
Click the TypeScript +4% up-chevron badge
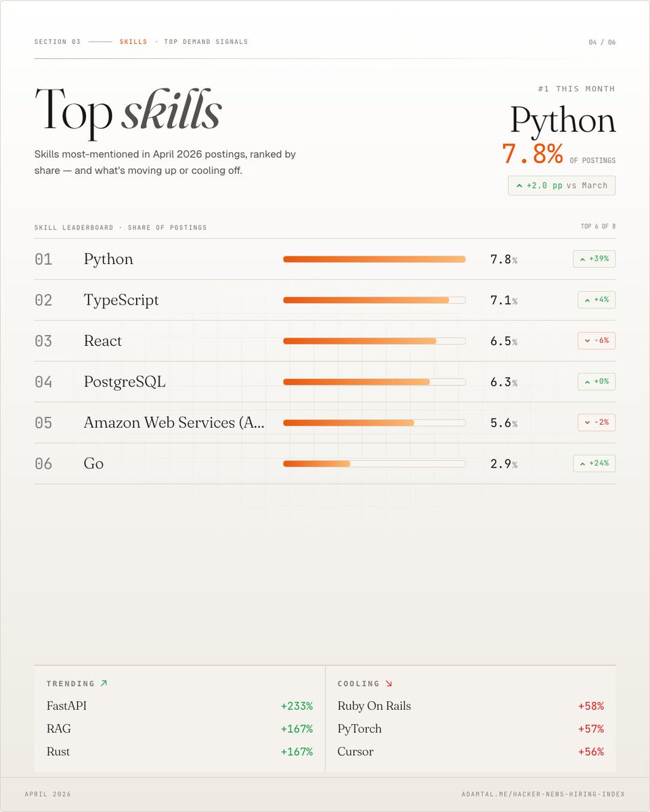(597, 300)
